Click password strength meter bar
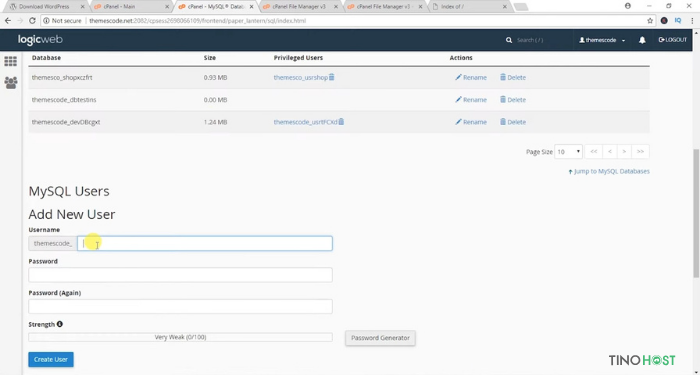700x375 pixels. [180, 337]
